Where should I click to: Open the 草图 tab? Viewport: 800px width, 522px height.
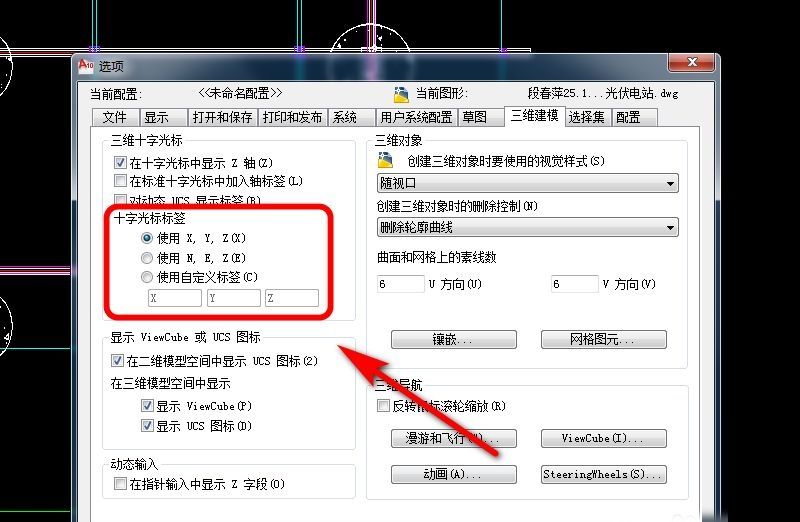click(481, 117)
